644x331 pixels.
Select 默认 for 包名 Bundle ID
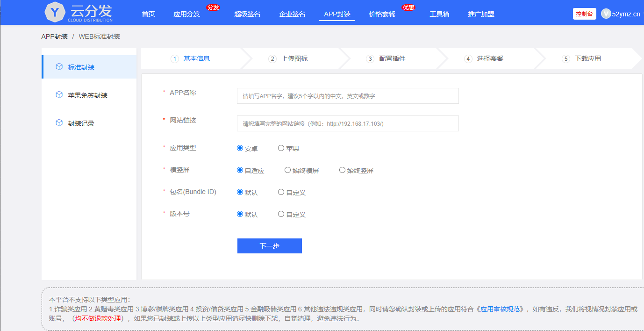click(x=240, y=192)
